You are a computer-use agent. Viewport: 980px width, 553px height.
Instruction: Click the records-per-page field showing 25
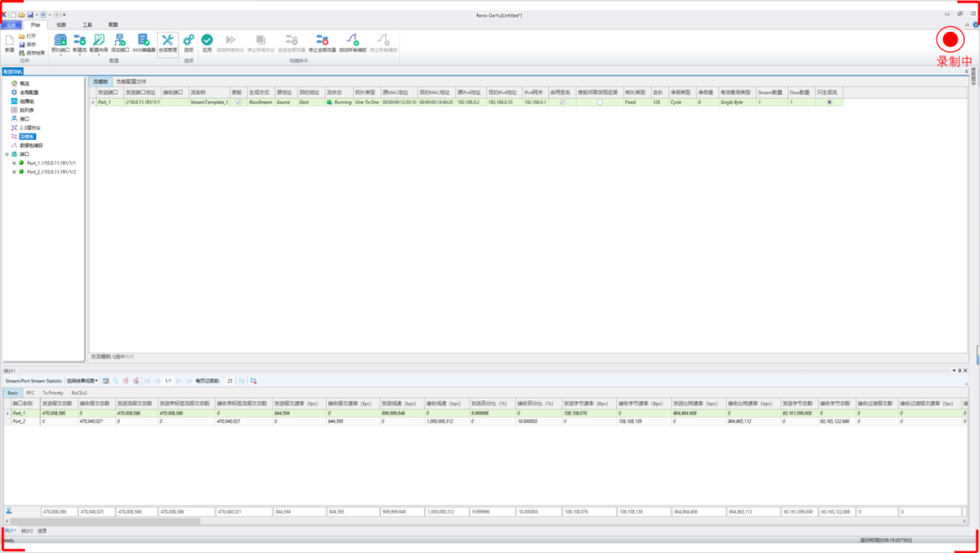click(x=230, y=380)
